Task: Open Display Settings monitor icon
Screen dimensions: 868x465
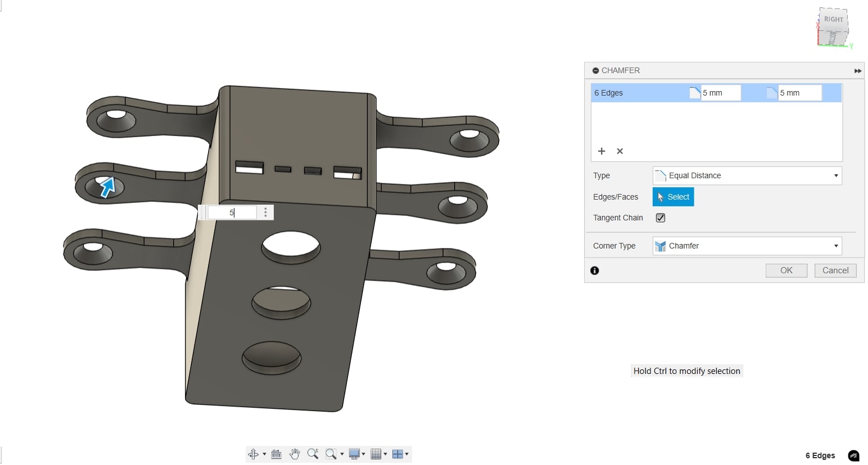Action: point(354,454)
